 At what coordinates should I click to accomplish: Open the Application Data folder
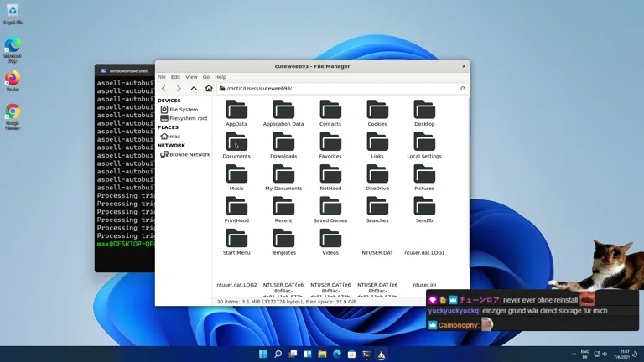click(x=283, y=113)
